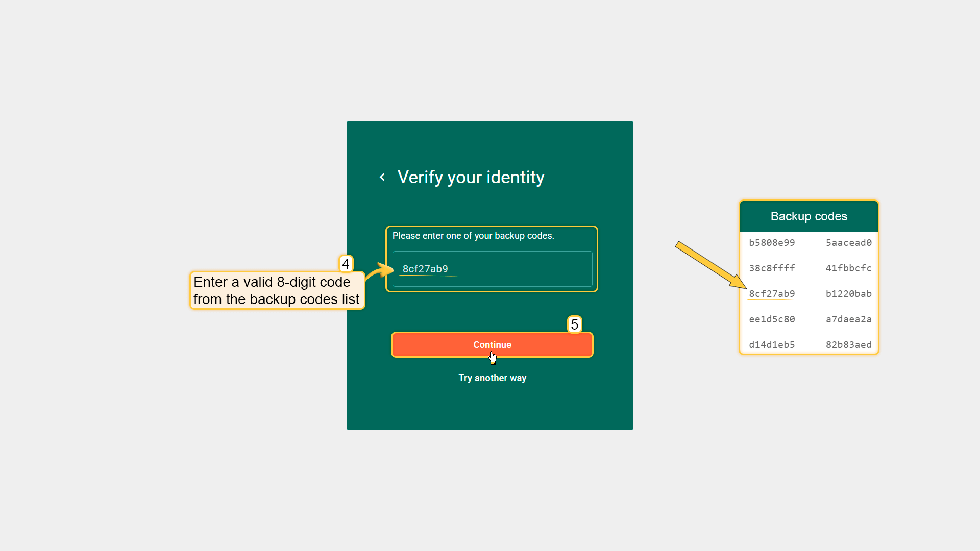Image resolution: width=980 pixels, height=551 pixels.
Task: Click the step 4 number badge
Action: (x=346, y=264)
